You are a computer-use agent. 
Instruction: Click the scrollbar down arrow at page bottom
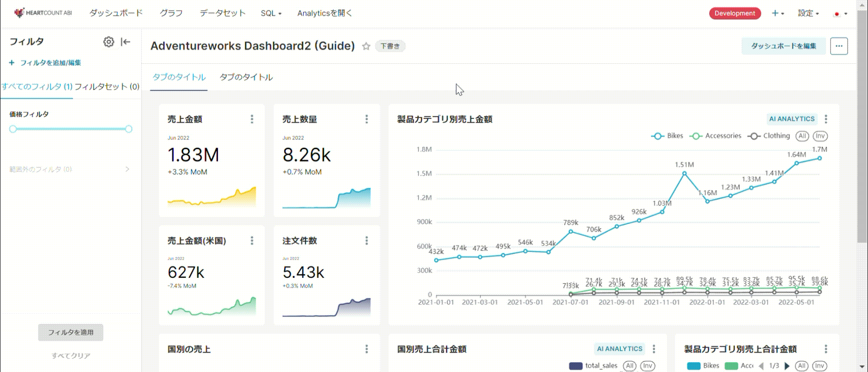(862, 367)
